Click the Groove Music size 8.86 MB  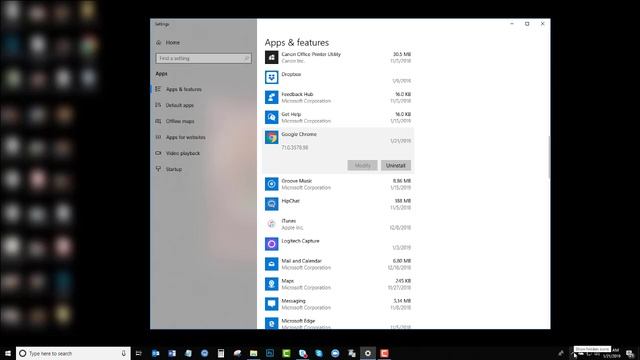[x=402, y=180]
